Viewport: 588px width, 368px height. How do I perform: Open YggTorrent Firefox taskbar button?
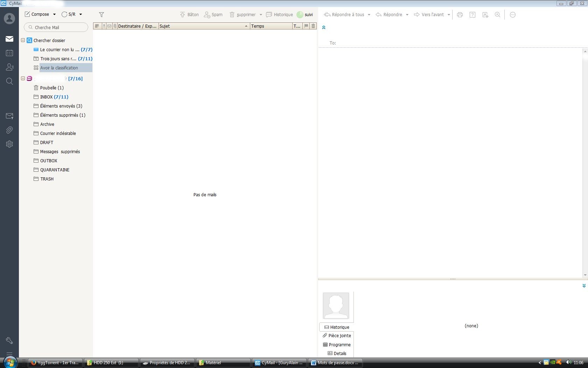pos(55,363)
